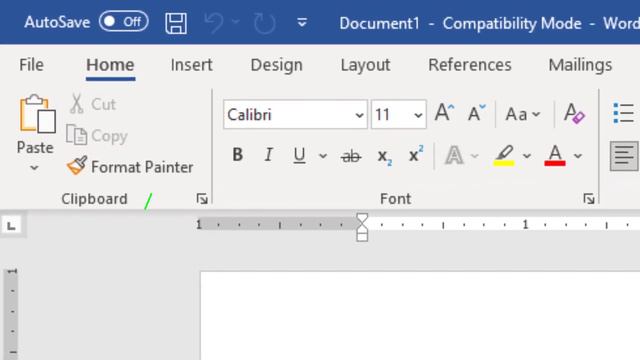Toggle the AutoSave switch
Screen dimensions: 640x360
tap(123, 22)
